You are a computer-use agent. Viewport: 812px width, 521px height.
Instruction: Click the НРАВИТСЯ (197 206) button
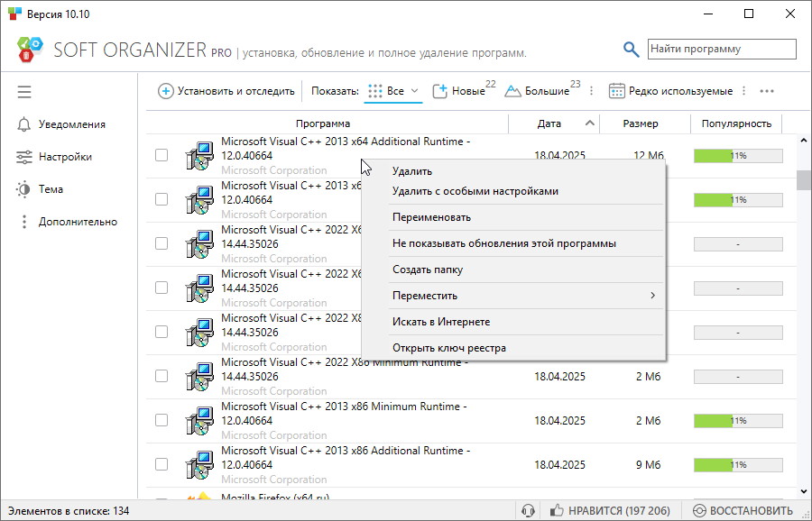[x=610, y=511]
